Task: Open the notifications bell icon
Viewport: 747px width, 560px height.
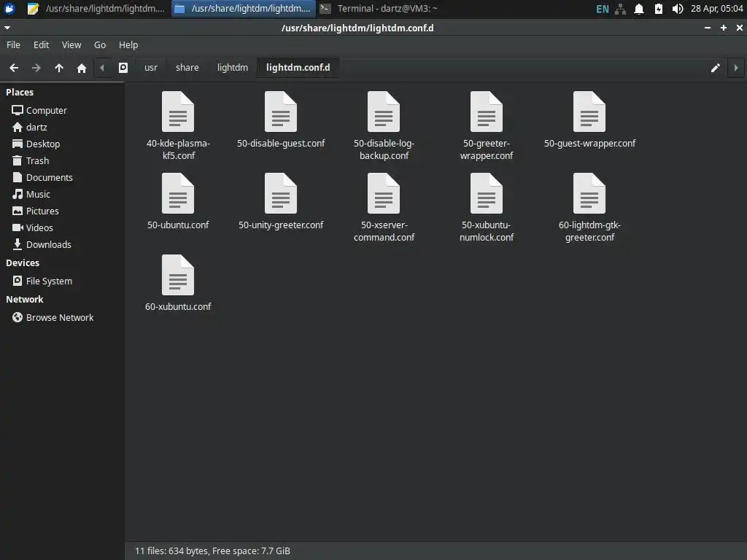Action: tap(639, 9)
